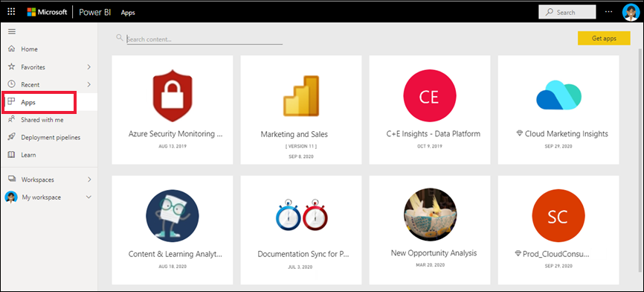Click the Recent clock icon
This screenshot has height=292, width=644.
pos(11,84)
